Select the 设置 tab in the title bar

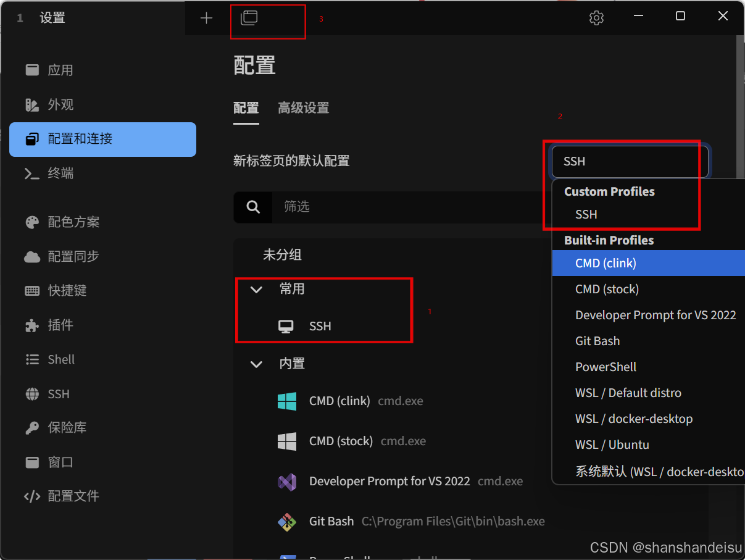[93, 18]
